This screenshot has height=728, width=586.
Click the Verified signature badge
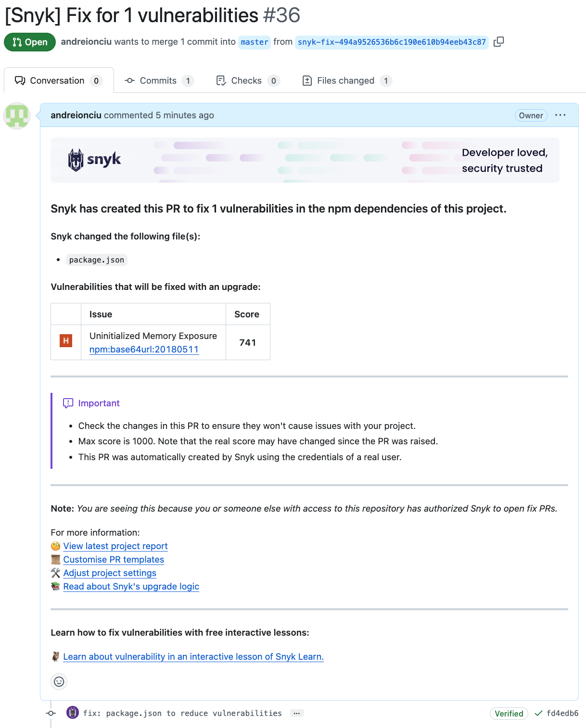tap(509, 713)
